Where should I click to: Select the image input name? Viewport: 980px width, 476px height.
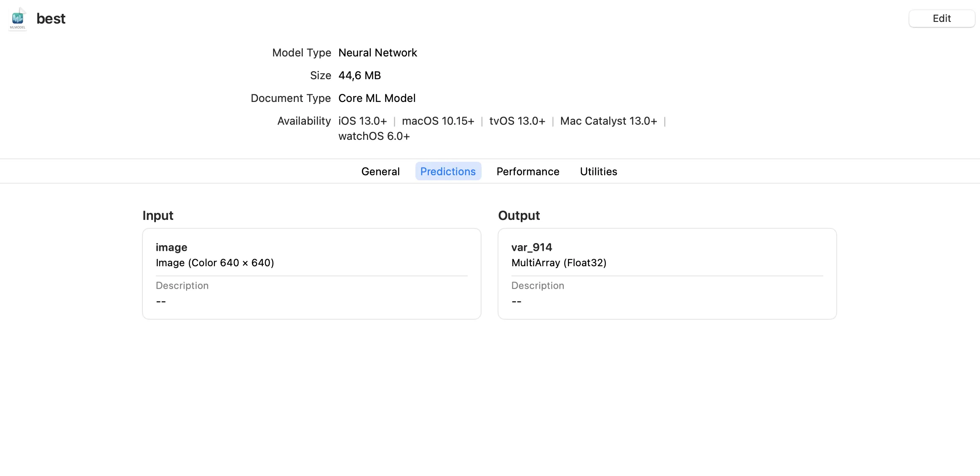[171, 247]
